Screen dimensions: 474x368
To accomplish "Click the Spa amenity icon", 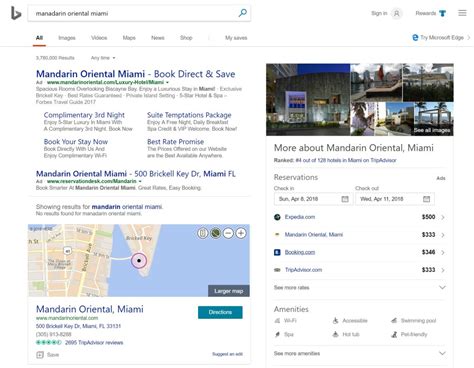I will point(277,334).
